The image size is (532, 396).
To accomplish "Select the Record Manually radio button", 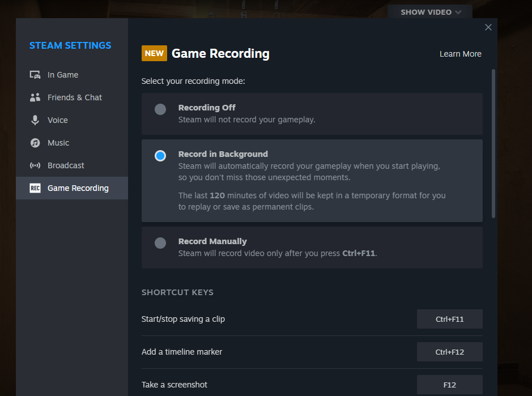I will (160, 243).
